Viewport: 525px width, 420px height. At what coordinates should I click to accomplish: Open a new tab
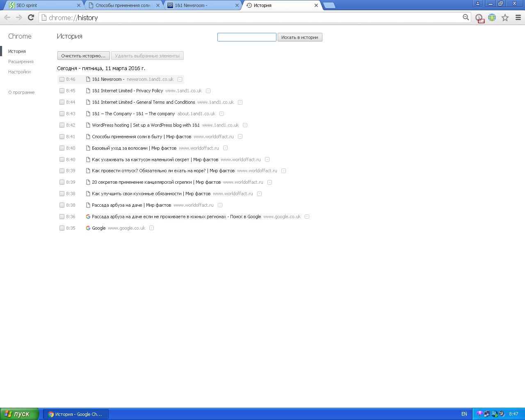329,5
